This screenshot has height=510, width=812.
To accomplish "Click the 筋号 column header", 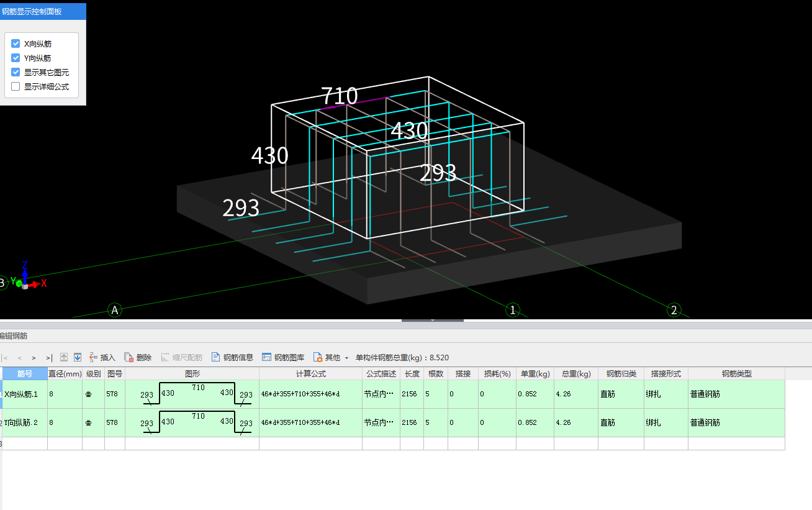I will (25, 373).
